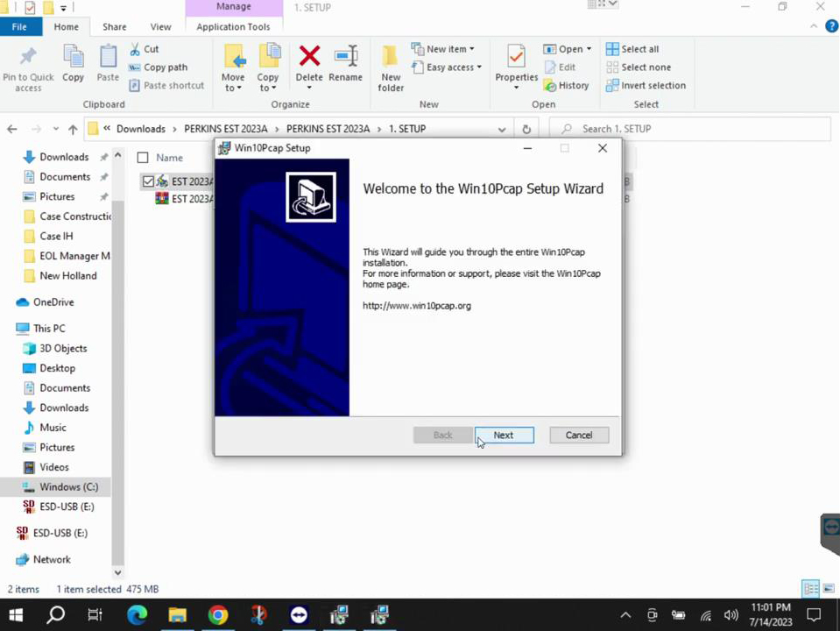Click the Search 1. SETUP field
Image resolution: width=840 pixels, height=631 pixels.
(x=690, y=129)
